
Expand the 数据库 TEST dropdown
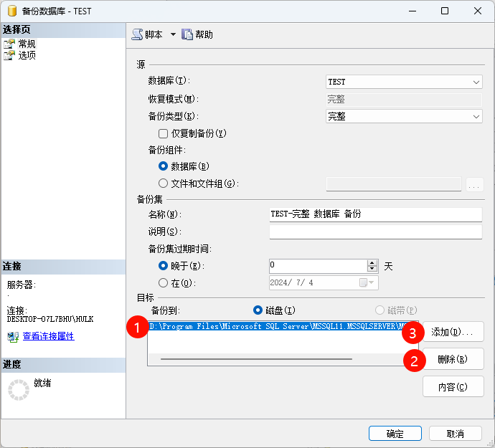(x=476, y=82)
